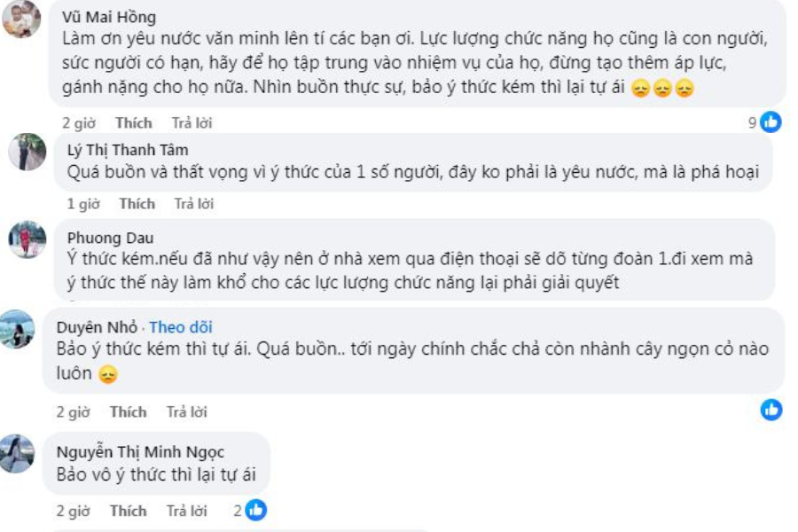
Task: Open Nguyễn Thị Minh Ngọc's avatar
Action: (18, 453)
